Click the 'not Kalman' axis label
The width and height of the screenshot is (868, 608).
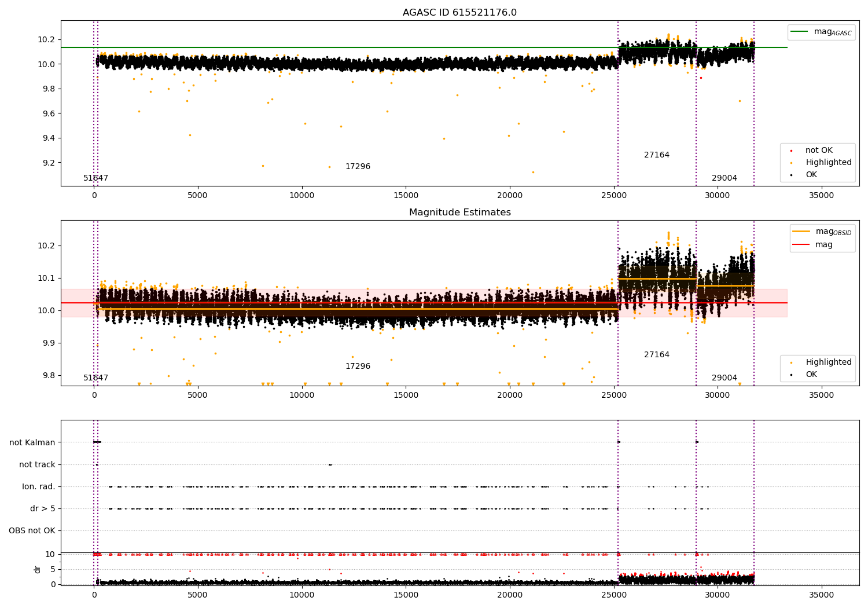pyautogui.click(x=32, y=443)
